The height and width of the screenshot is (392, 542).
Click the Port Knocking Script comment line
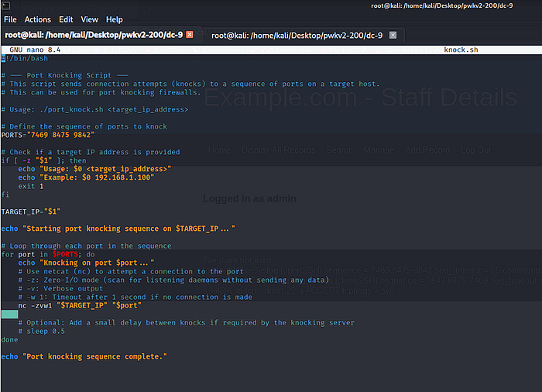[x=64, y=75]
